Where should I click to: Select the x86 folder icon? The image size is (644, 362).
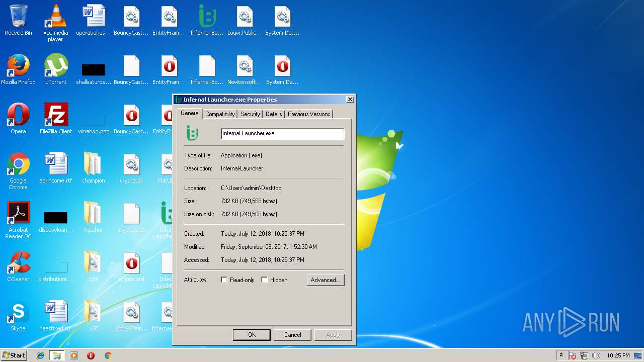click(x=94, y=316)
